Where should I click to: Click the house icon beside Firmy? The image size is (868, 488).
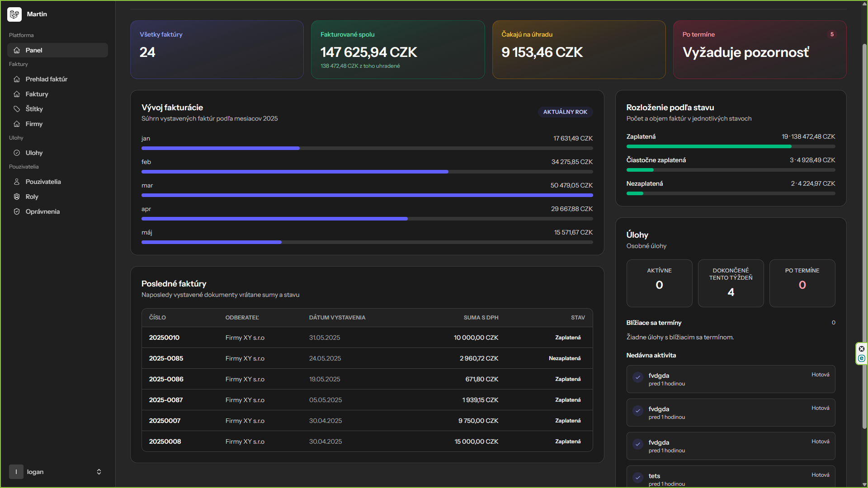[17, 124]
